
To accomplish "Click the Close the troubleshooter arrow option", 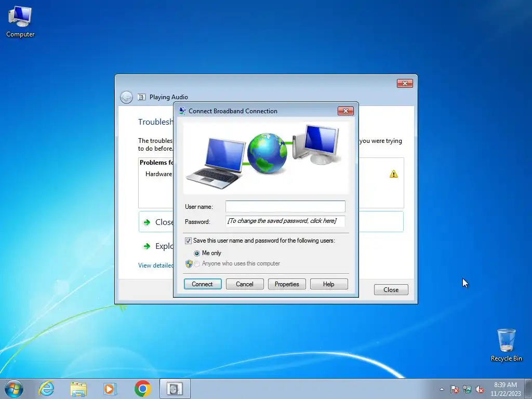I will 147,222.
